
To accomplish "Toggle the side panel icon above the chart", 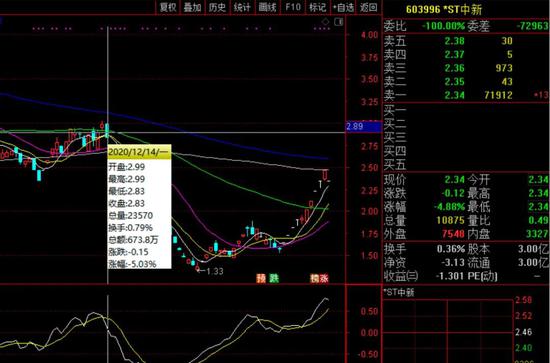I will click(338, 22).
